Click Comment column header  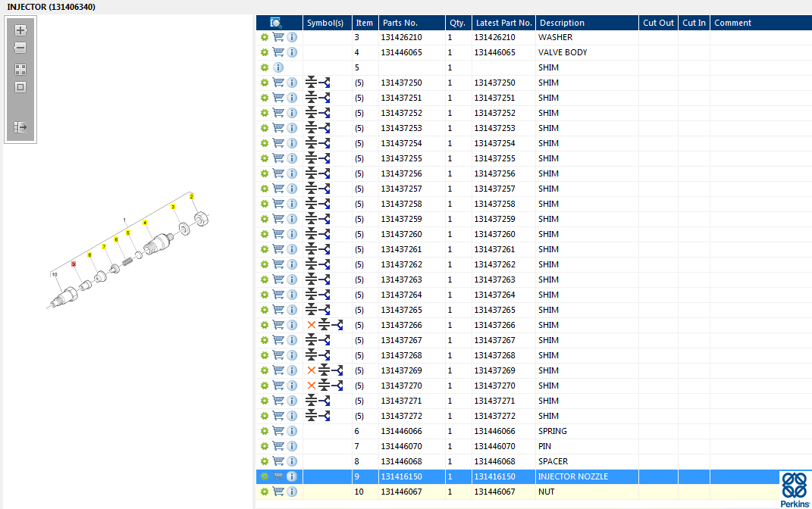[760, 23]
